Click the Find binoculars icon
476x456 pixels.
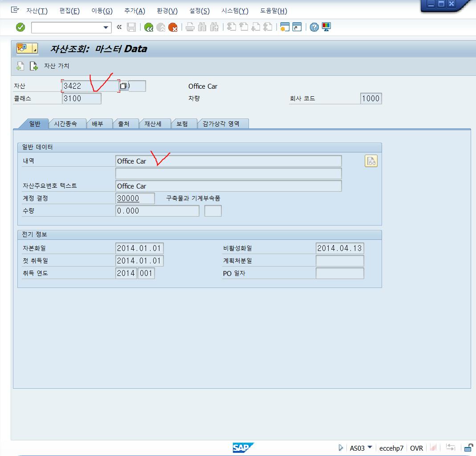[x=202, y=27]
